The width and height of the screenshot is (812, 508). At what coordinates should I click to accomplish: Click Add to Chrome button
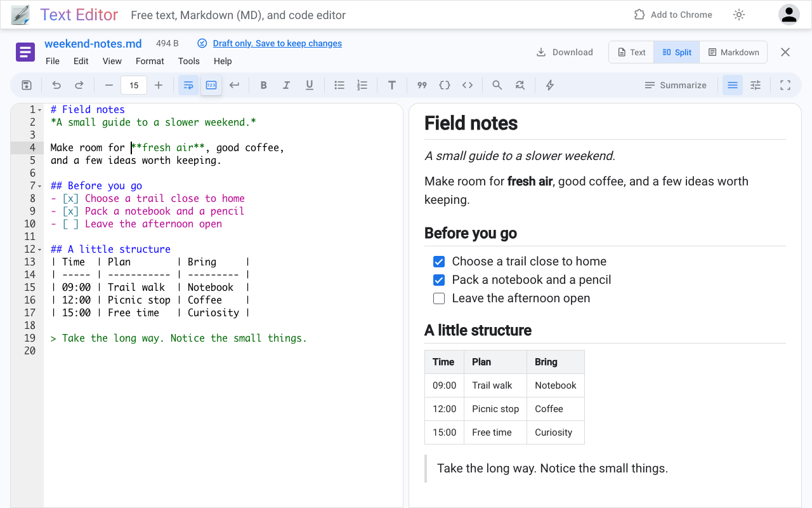[x=673, y=15]
